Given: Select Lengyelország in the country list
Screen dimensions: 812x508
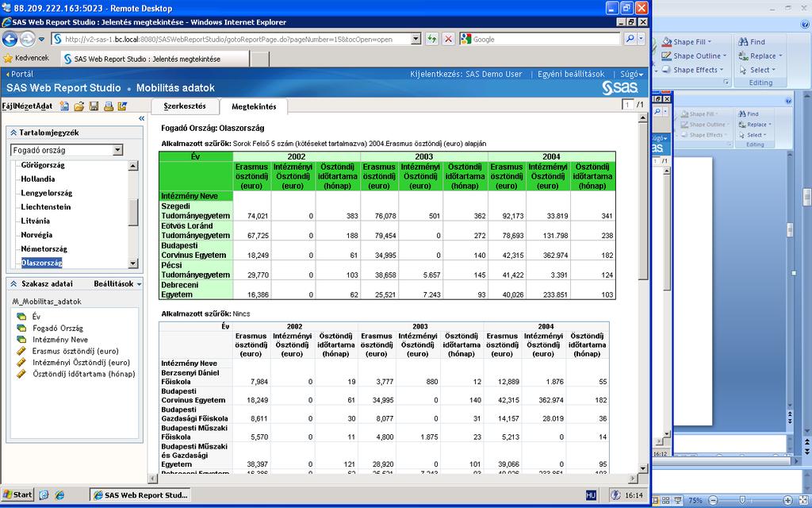Looking at the screenshot, I should point(47,193).
